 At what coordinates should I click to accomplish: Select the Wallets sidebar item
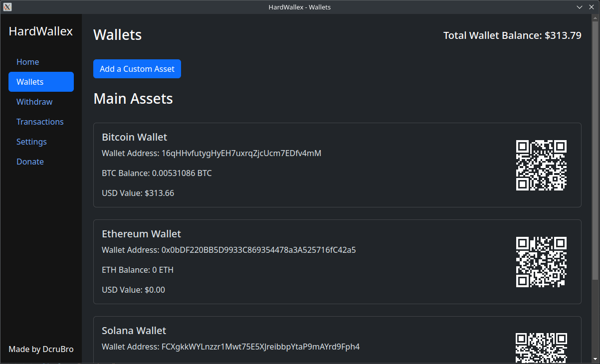tap(41, 82)
